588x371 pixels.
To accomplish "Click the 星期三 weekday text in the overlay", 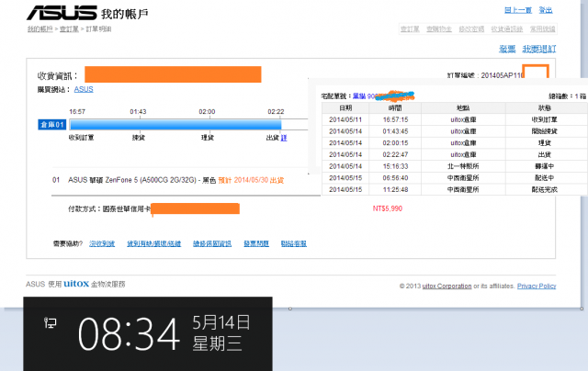I will coord(217,343).
